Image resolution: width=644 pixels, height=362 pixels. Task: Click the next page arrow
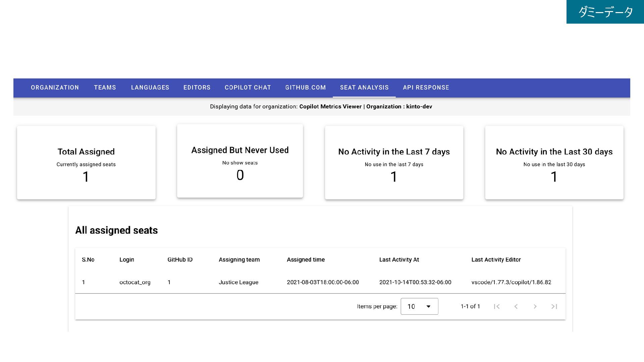click(535, 306)
